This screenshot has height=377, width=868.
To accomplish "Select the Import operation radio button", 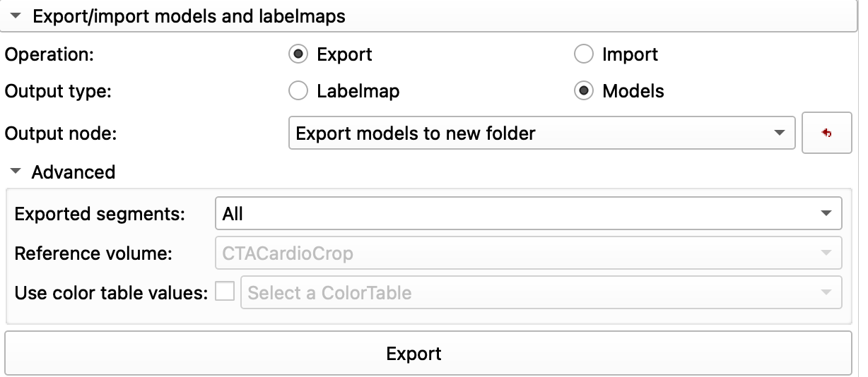I will point(584,54).
